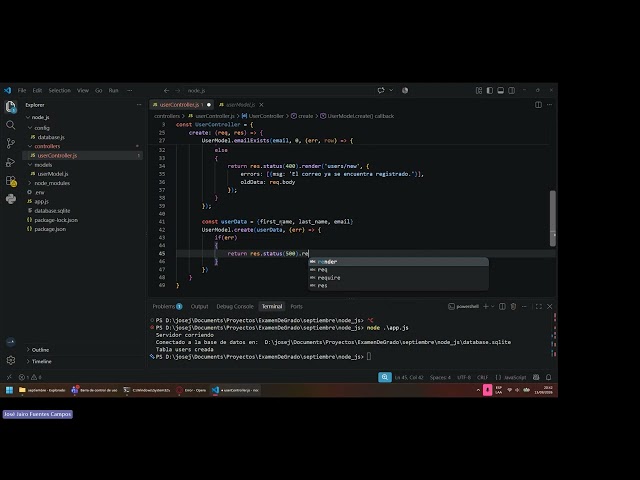Click the notifications bell in status bar
Viewport: 640px width, 480px height.
tap(549, 377)
